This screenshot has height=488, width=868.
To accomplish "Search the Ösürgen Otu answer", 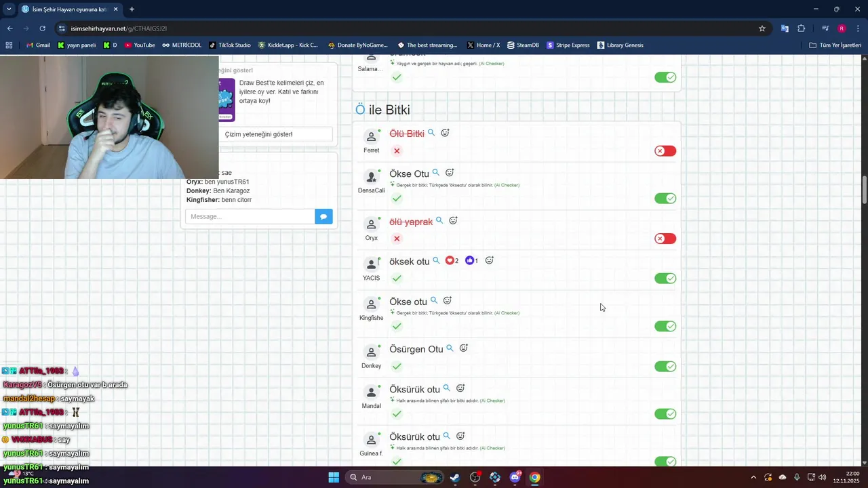I will [x=450, y=348].
